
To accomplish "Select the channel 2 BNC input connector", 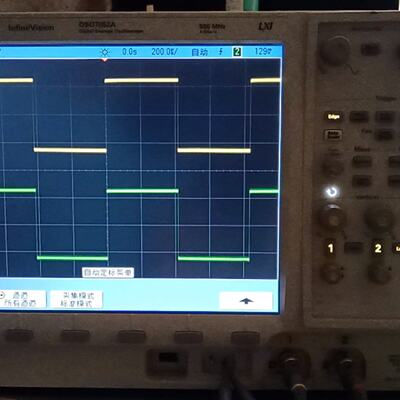I will (346, 364).
